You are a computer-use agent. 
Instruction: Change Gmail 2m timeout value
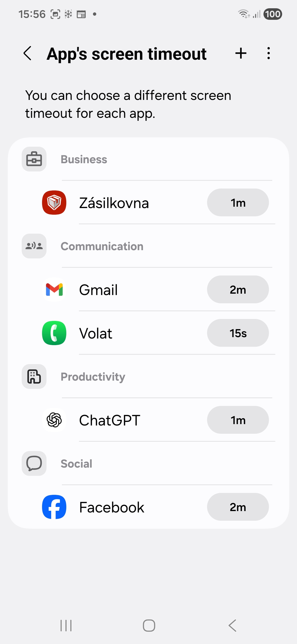click(x=238, y=290)
